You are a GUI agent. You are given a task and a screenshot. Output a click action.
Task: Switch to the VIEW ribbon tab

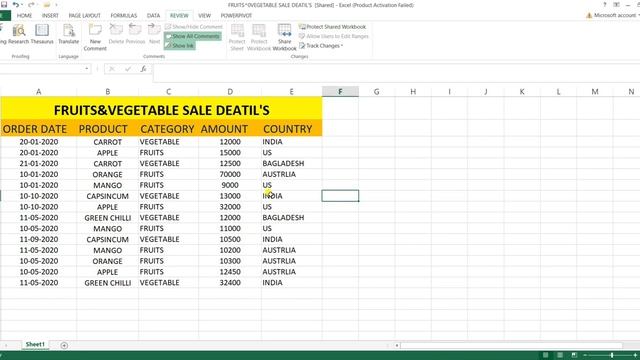(x=204, y=16)
